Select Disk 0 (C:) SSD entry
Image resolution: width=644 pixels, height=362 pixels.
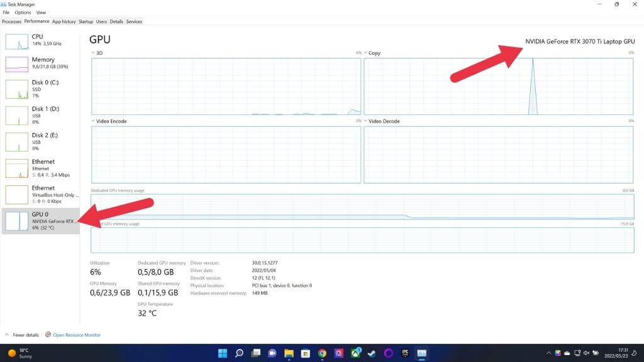40,89
